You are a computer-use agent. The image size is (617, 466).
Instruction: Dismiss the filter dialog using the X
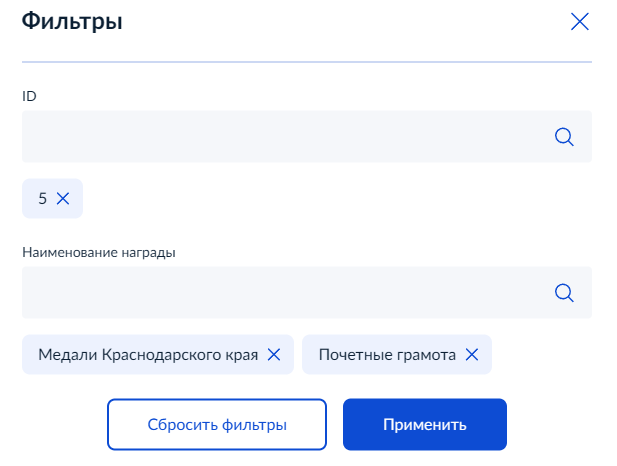579,21
